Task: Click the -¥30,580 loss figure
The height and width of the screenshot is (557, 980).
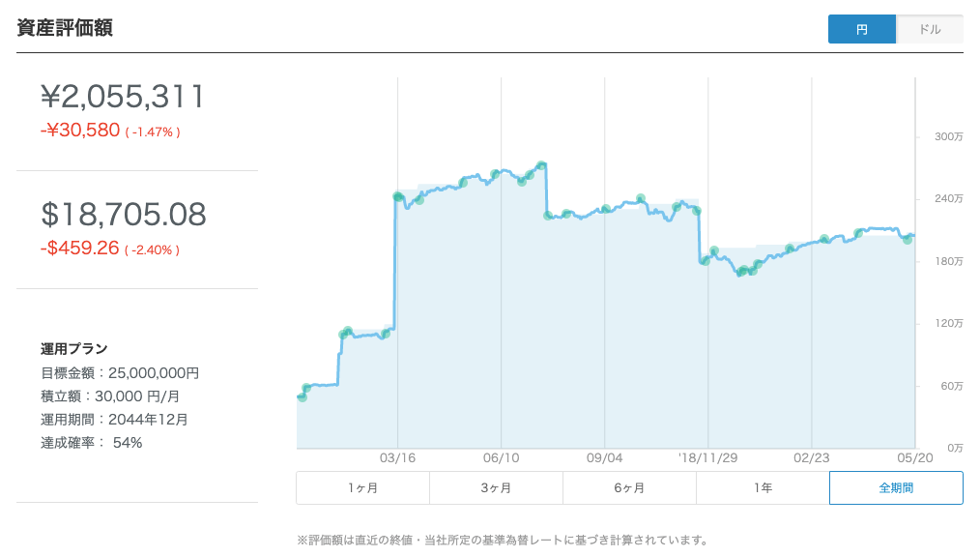Action: tap(80, 131)
